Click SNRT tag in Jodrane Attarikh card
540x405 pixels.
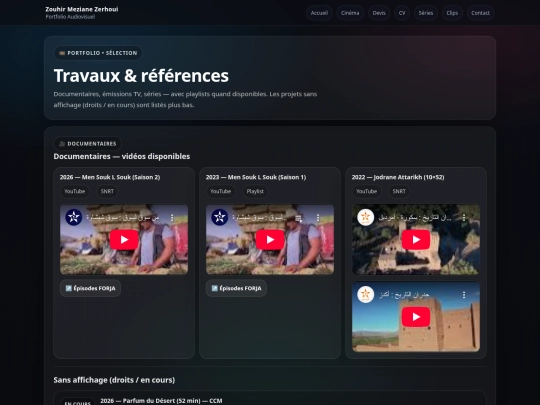pyautogui.click(x=399, y=191)
